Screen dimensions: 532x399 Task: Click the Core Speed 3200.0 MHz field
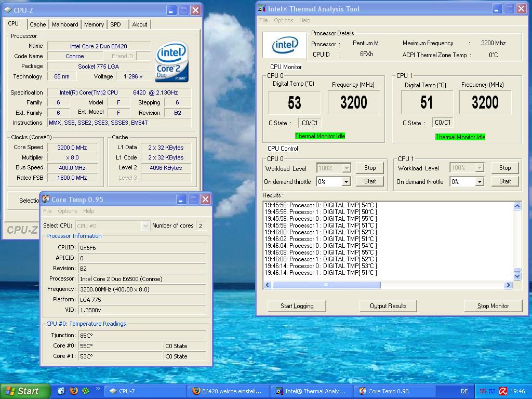pyautogui.click(x=72, y=148)
